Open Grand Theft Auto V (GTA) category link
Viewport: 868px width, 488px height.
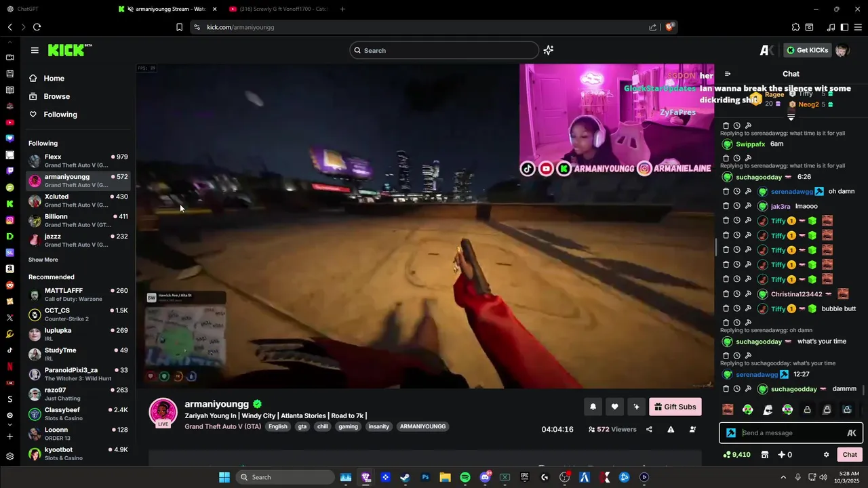point(222,426)
